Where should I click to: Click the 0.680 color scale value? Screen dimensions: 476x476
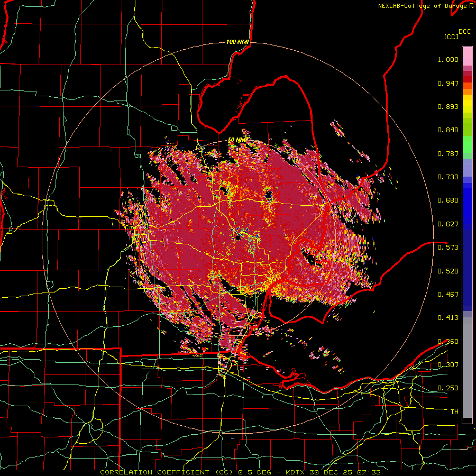[448, 200]
